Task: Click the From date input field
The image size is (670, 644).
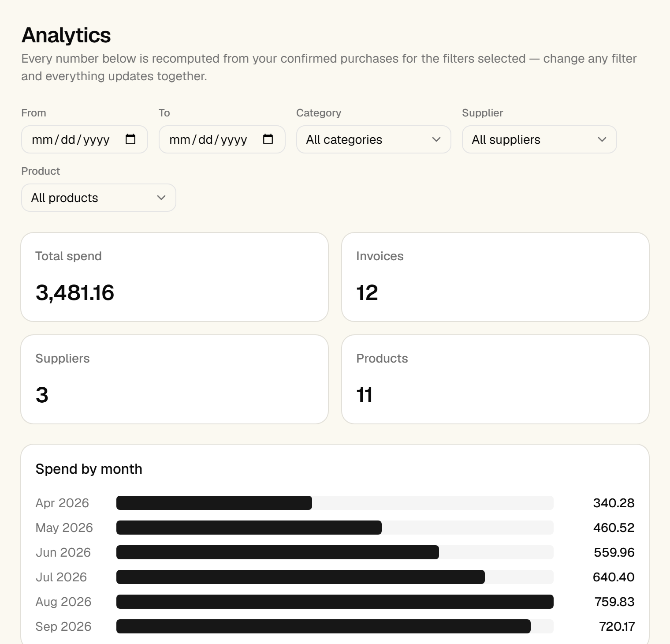Action: tap(85, 139)
